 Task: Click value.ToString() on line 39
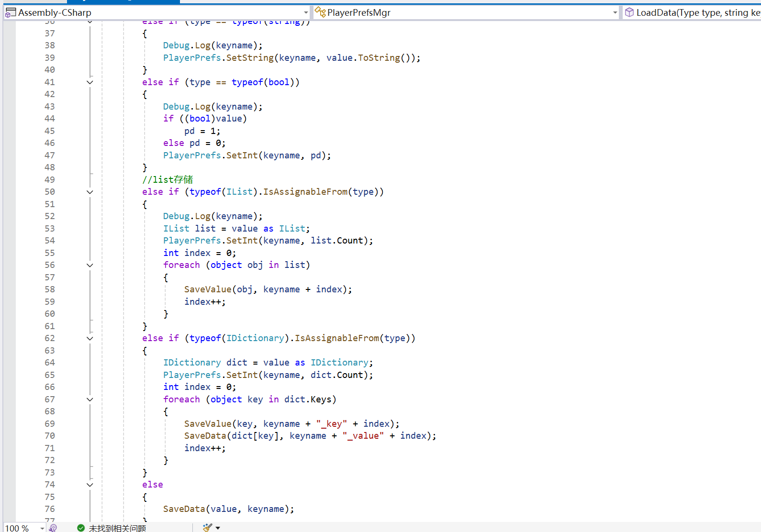(371, 58)
